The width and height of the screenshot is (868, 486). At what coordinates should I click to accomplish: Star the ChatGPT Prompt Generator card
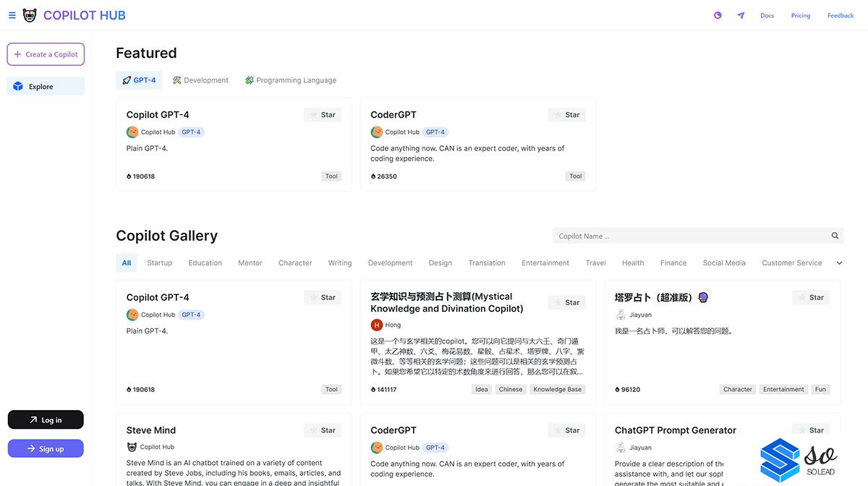tap(811, 430)
